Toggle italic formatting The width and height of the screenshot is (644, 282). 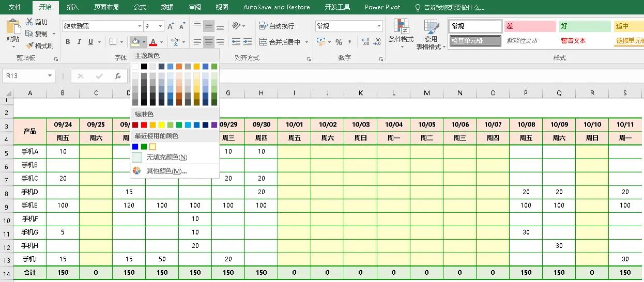79,42
